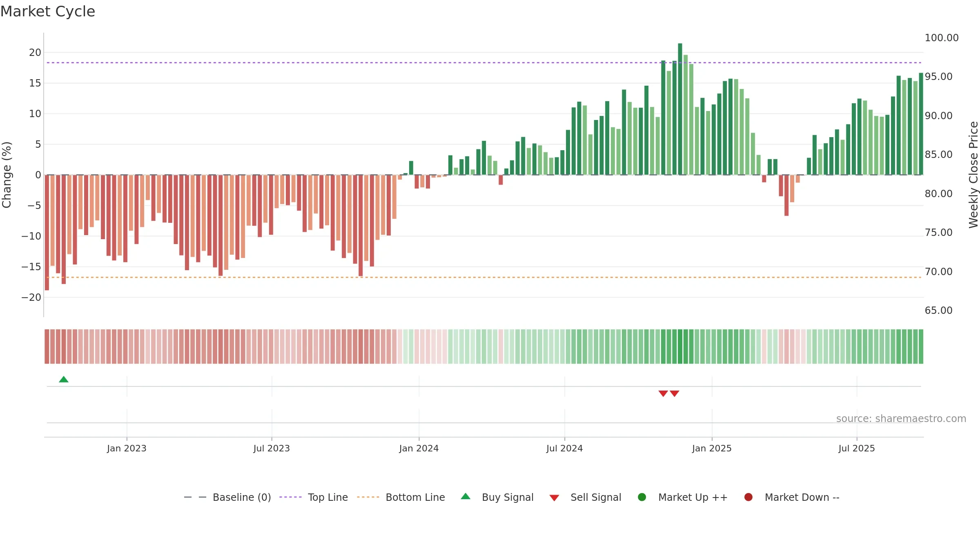Click the green Buy Signal triangle marker

[x=64, y=380]
